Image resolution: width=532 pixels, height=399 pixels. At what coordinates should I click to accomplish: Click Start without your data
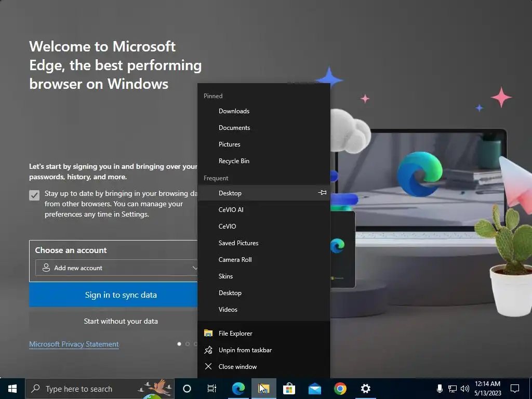(x=113, y=321)
